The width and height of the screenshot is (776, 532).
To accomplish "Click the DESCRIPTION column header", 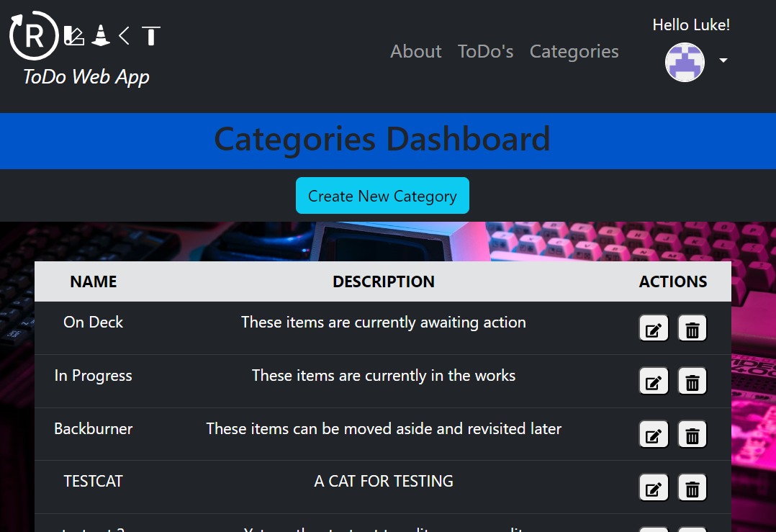I will coord(384,281).
